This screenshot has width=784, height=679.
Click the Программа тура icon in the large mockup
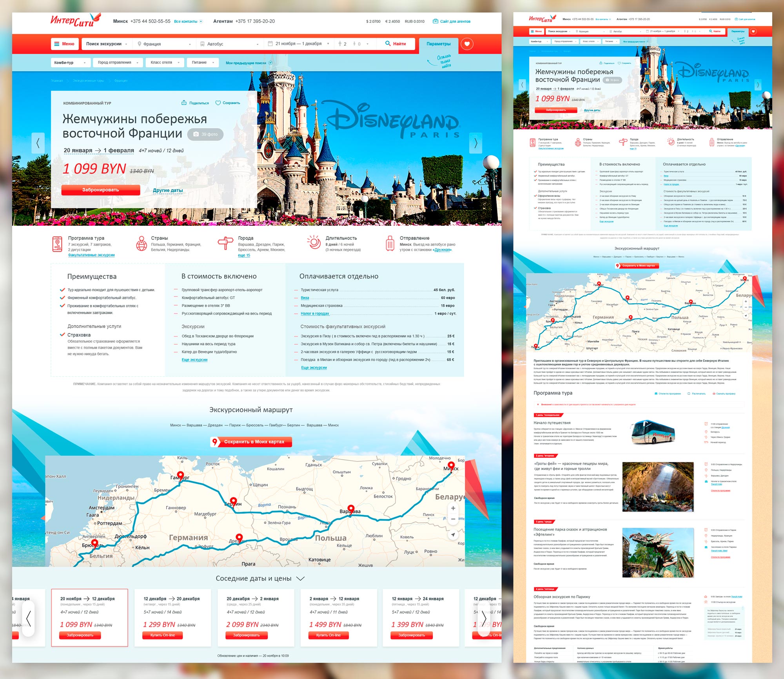(x=57, y=244)
